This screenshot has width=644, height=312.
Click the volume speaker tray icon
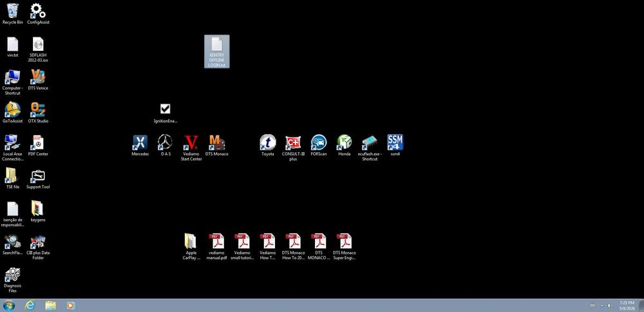pyautogui.click(x=610, y=306)
